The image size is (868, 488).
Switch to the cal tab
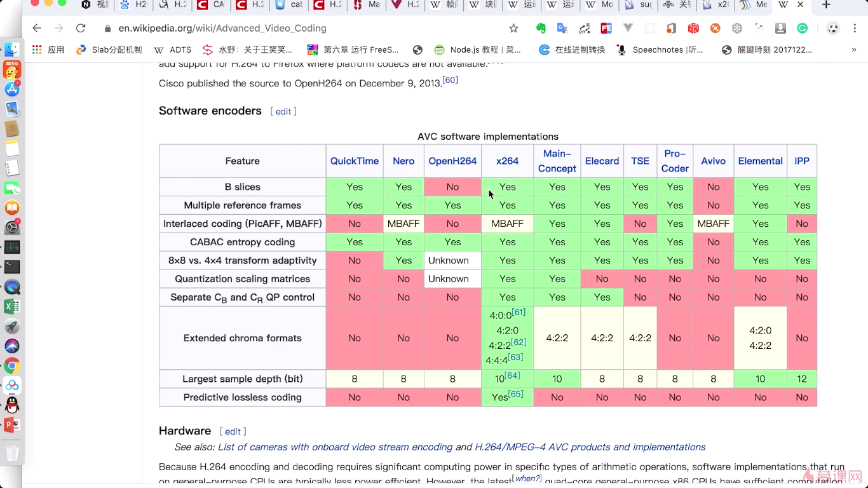(x=290, y=5)
